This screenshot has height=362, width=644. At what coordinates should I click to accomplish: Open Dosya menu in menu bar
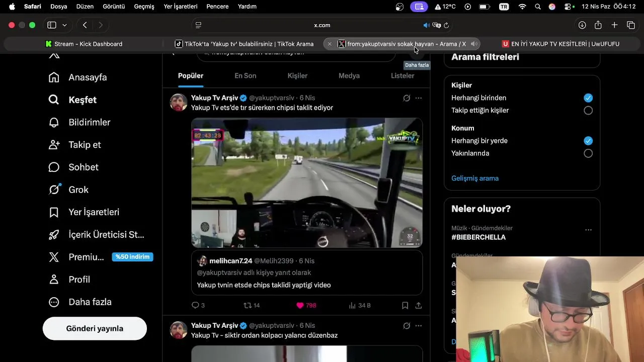coord(59,7)
